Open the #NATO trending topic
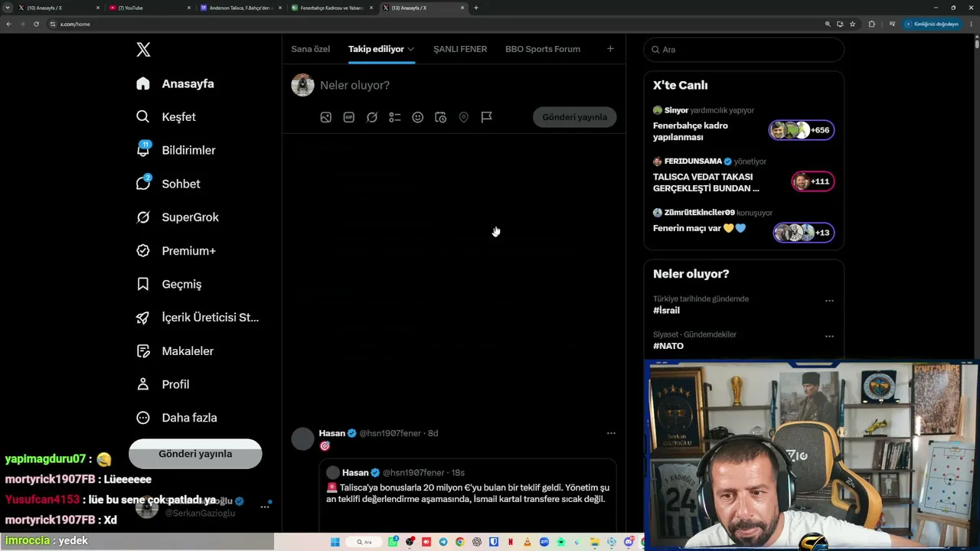The width and height of the screenshot is (980, 551). tap(668, 346)
